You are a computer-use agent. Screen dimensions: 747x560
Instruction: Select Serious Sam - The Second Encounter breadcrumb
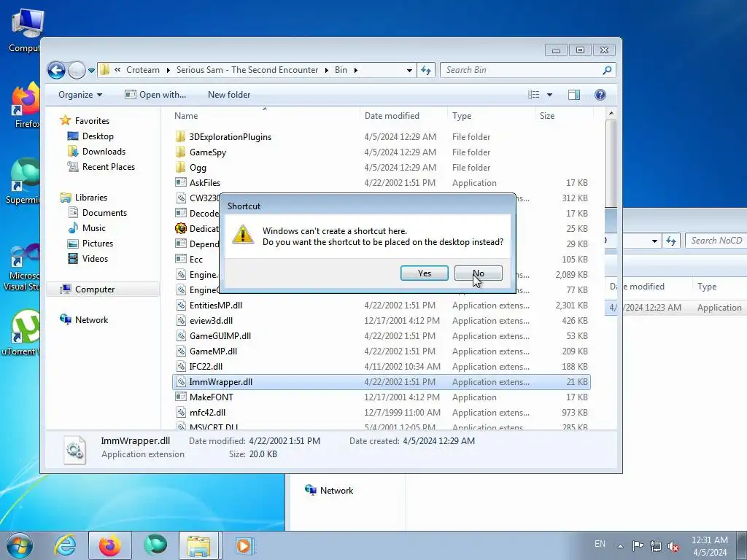pos(247,70)
